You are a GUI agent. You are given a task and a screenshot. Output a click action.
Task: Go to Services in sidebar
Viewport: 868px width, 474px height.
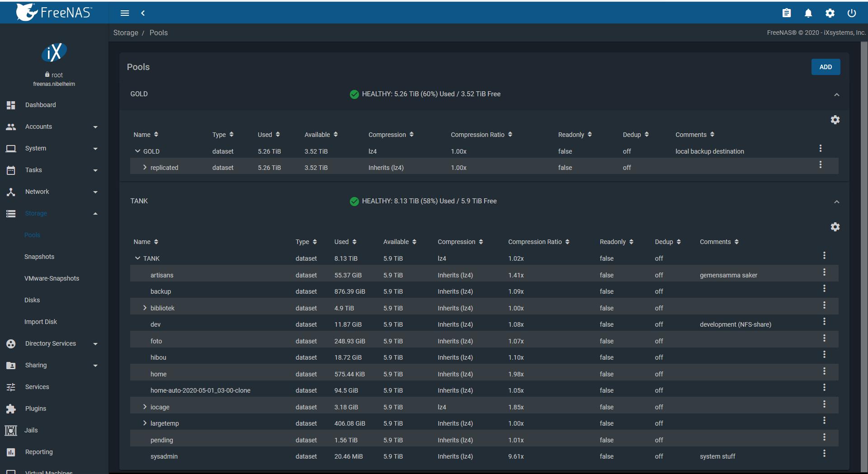point(54,387)
